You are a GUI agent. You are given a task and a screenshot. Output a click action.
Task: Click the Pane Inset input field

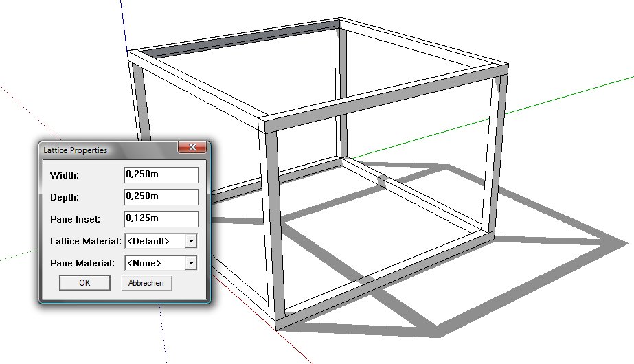pos(161,218)
